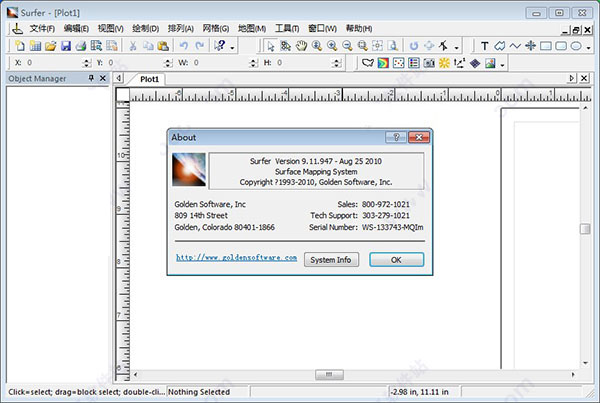The image size is (600, 403).
Task: Click the OK button in About
Action: click(x=396, y=260)
